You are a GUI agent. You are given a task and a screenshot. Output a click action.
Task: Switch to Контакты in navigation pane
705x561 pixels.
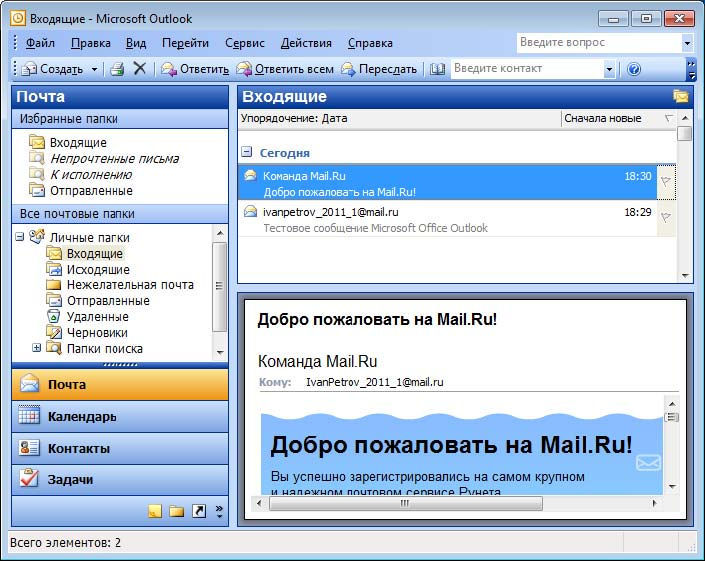tap(120, 448)
